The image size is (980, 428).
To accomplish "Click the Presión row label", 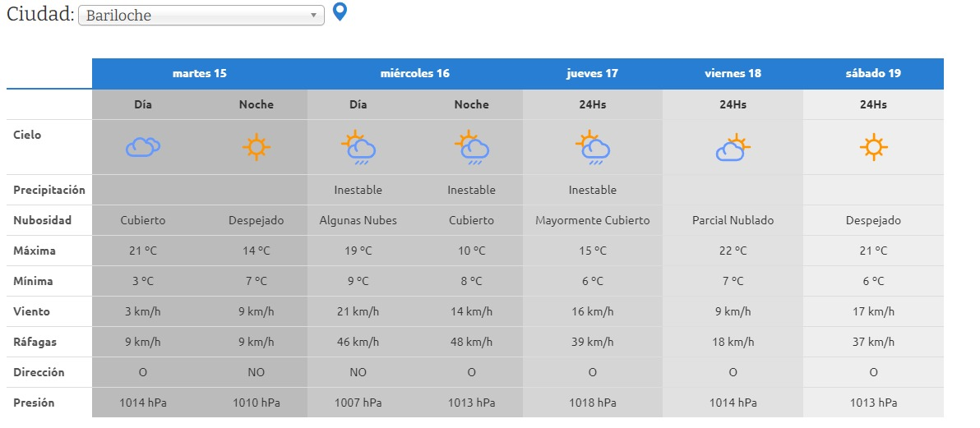I will pyautogui.click(x=34, y=403).
